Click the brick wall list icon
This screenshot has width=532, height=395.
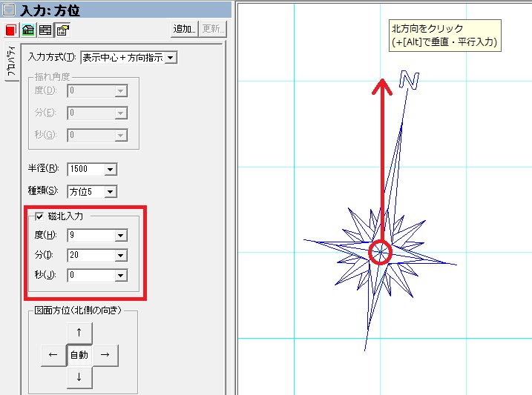[45, 30]
